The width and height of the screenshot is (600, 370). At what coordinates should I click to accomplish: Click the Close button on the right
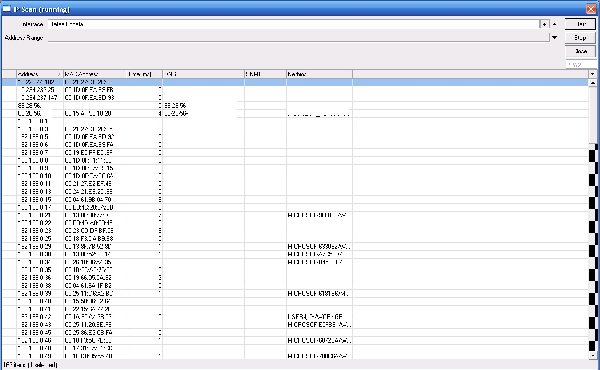point(580,51)
